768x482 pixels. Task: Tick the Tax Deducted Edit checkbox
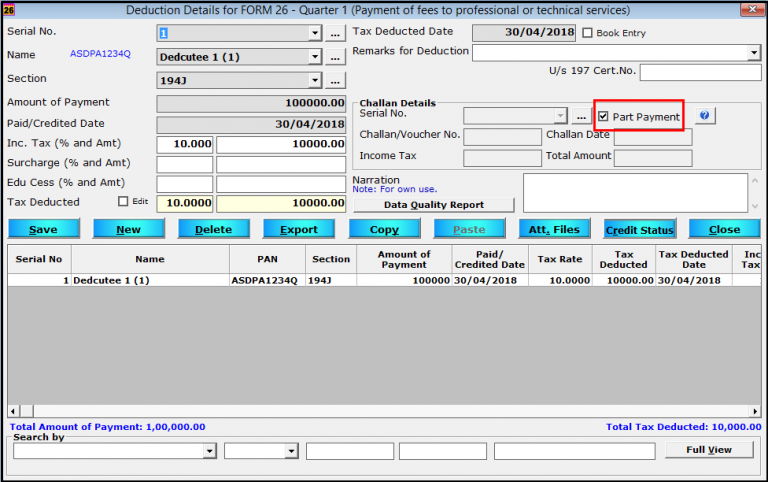124,201
